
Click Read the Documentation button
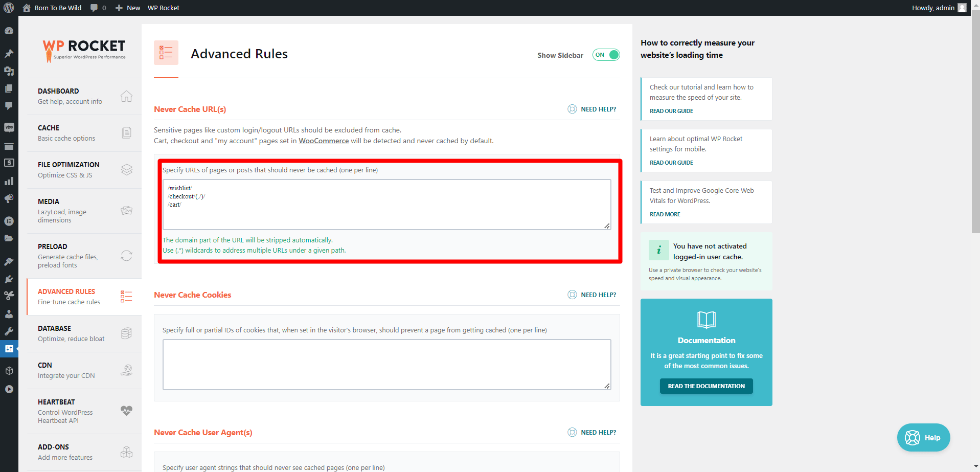706,386
